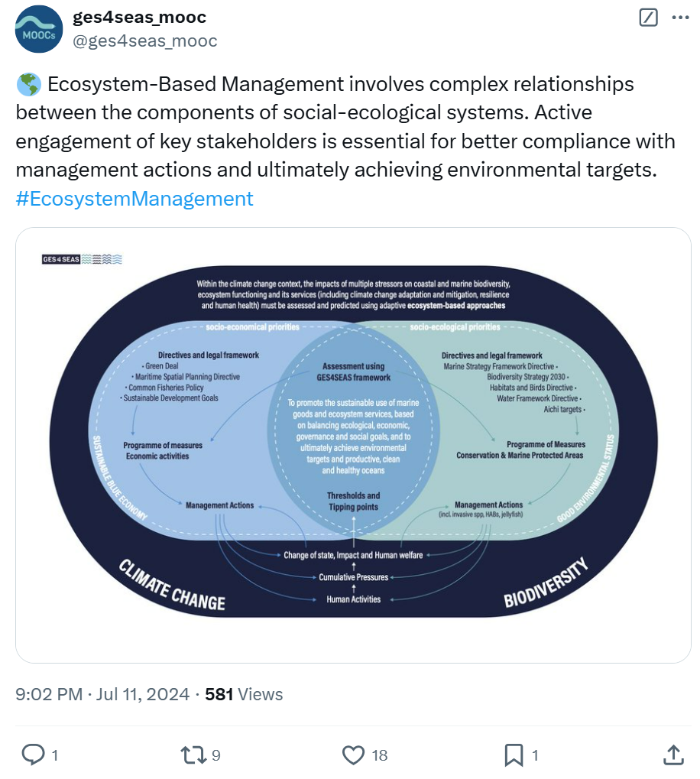Open the three-dot more options menu
This screenshot has width=700, height=779.
tap(679, 18)
